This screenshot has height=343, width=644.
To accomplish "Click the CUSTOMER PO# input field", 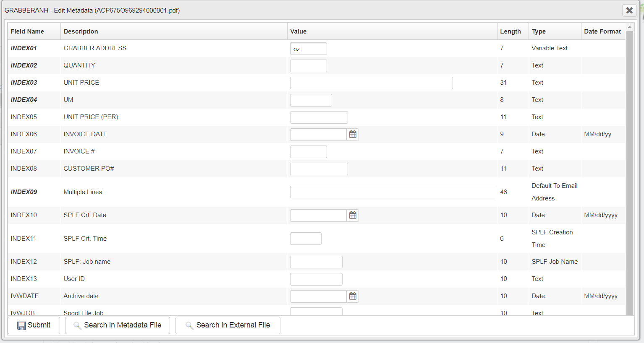I will click(x=319, y=169).
